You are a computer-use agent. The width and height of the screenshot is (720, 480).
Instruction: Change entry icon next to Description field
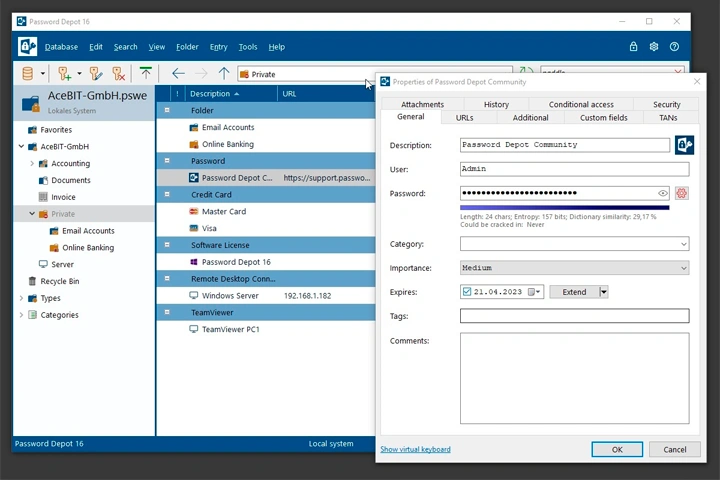point(684,145)
